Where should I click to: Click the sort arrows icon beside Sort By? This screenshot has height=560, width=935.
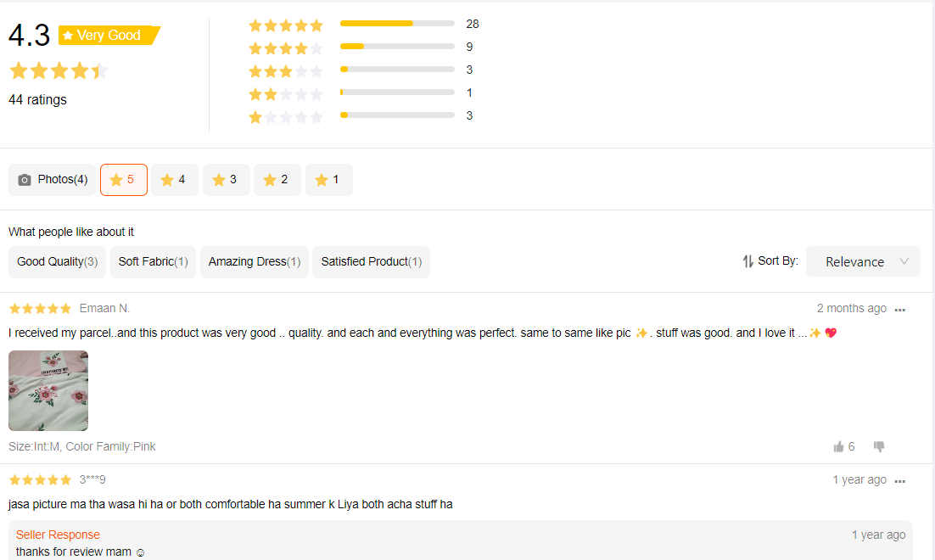click(747, 261)
